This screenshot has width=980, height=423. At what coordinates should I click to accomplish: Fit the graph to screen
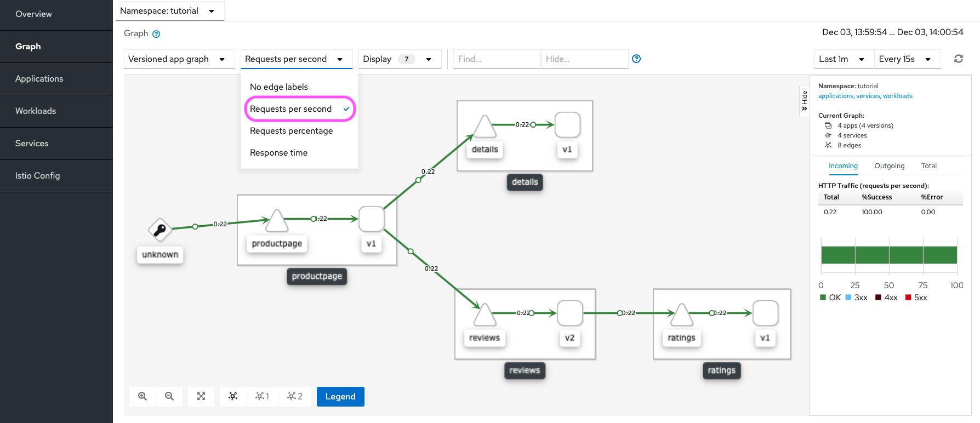point(201,396)
